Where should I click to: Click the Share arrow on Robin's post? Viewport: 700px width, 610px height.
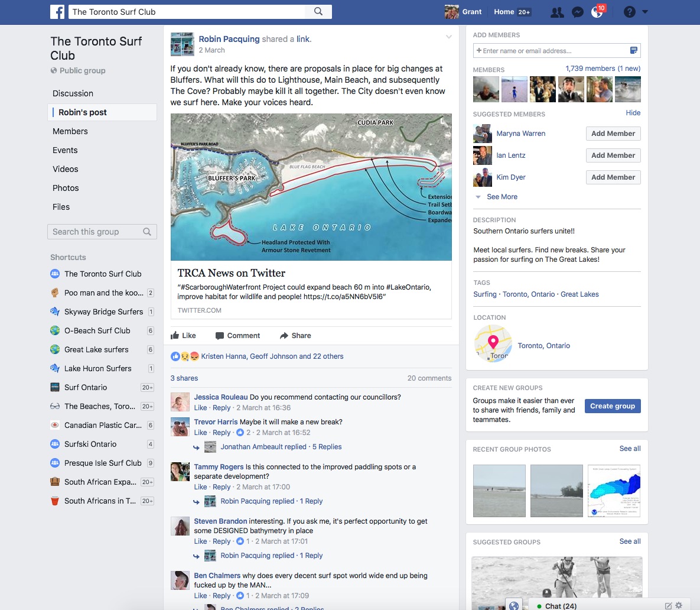[295, 336]
